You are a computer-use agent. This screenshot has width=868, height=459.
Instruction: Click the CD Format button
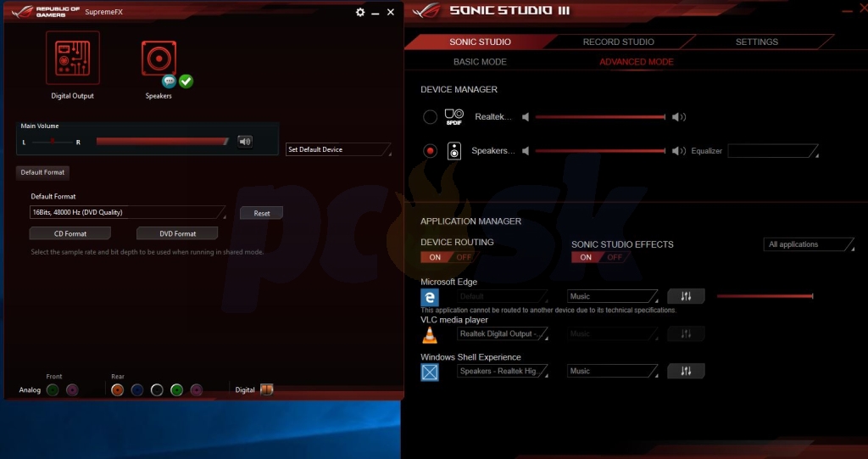point(70,233)
